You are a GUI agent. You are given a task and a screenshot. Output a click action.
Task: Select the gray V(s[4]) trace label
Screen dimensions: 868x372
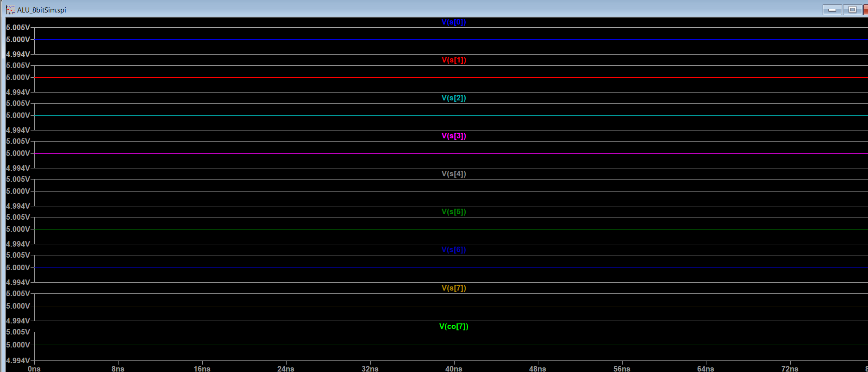pyautogui.click(x=454, y=174)
